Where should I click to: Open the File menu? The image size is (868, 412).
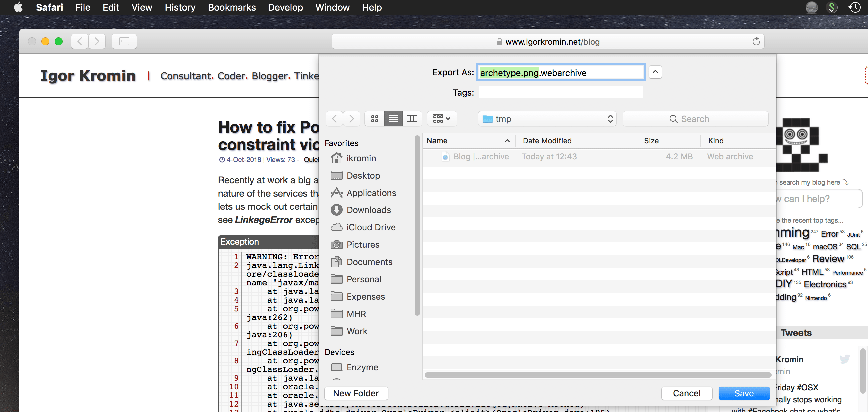click(x=83, y=7)
